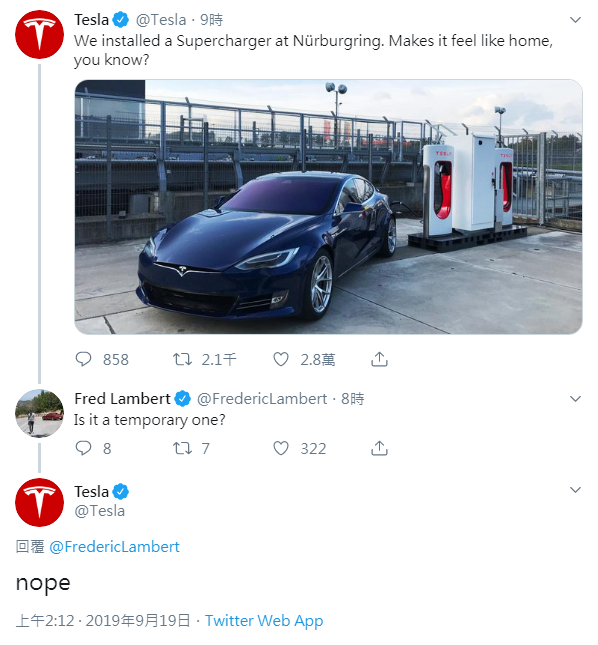This screenshot has width=598, height=645.
Task: Reply to Fred Lambert's tweet
Action: point(83,448)
